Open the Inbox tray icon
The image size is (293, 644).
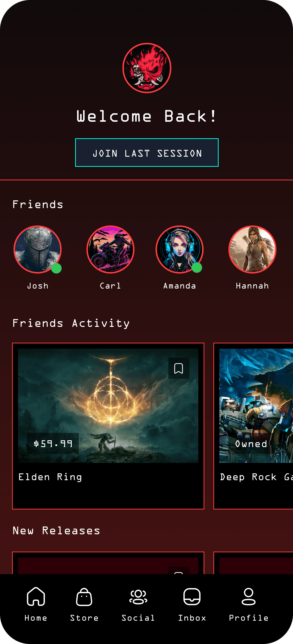point(192,597)
